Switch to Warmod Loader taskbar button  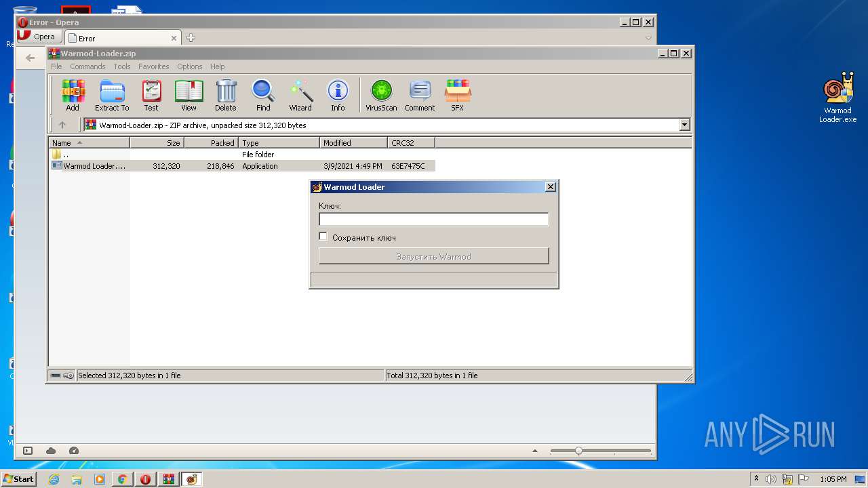tap(191, 479)
